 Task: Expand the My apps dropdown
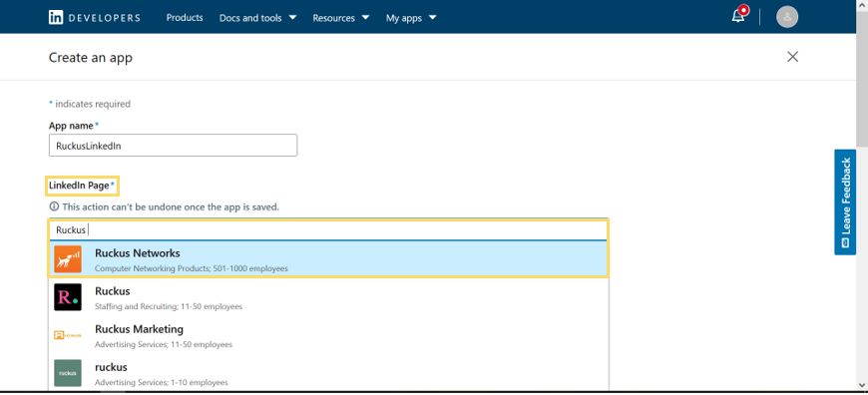(x=411, y=18)
